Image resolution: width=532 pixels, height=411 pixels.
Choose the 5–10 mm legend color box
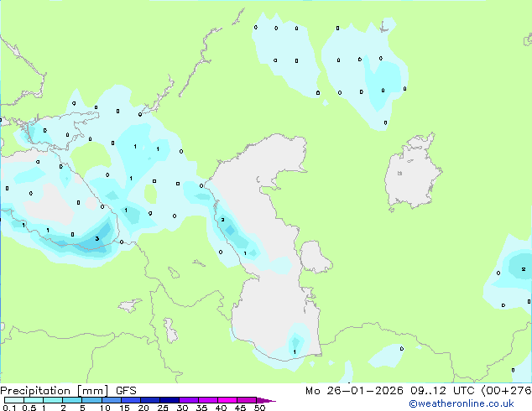(91, 400)
